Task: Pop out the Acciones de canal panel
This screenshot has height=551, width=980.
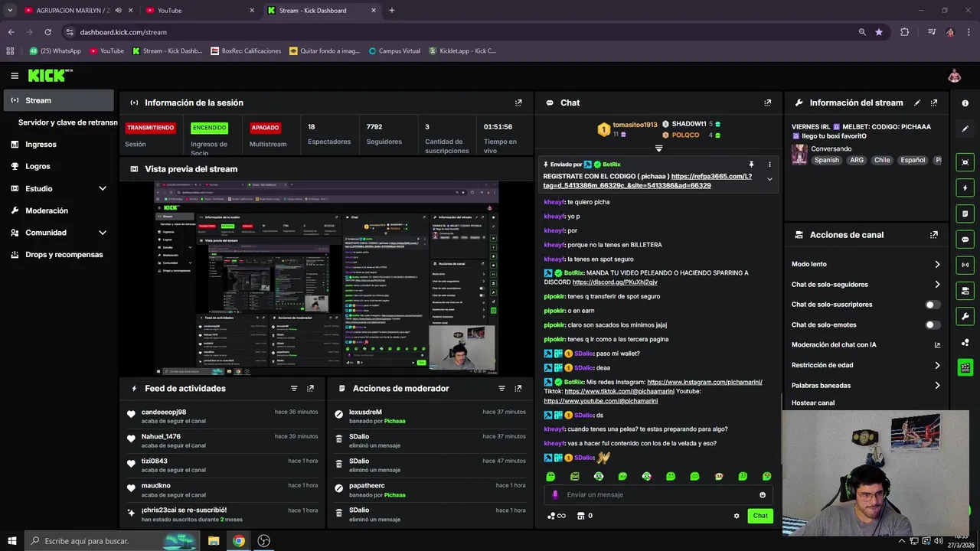Action: (x=934, y=235)
